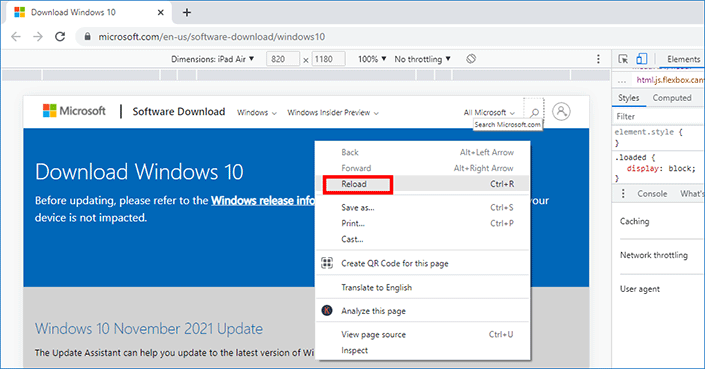The height and width of the screenshot is (369, 705).
Task: Click the search magnifier icon on page
Action: pyautogui.click(x=534, y=112)
